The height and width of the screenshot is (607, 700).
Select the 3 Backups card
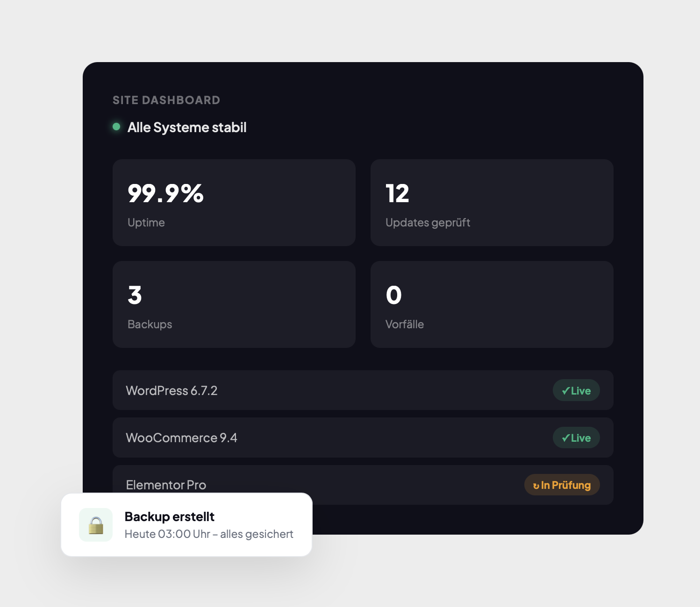point(234,304)
